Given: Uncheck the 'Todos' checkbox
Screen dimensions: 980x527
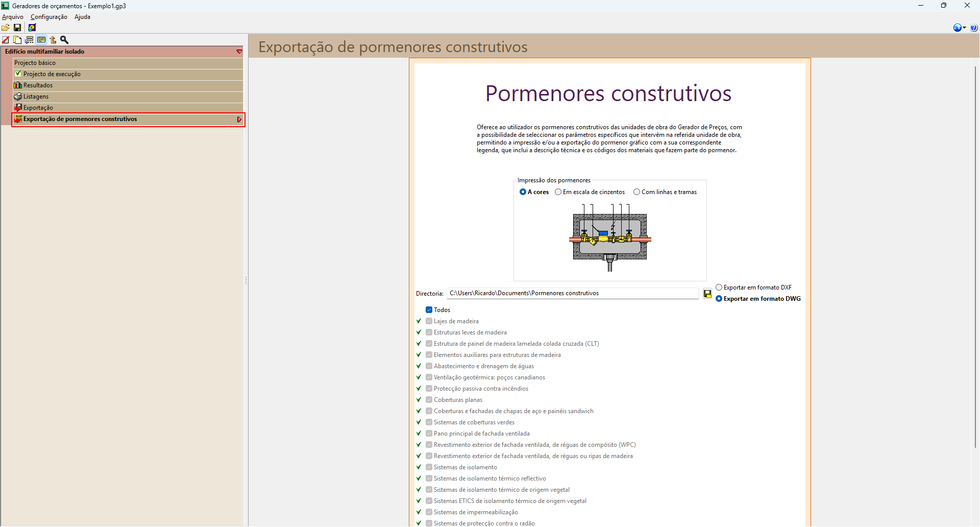Looking at the screenshot, I should click(429, 309).
